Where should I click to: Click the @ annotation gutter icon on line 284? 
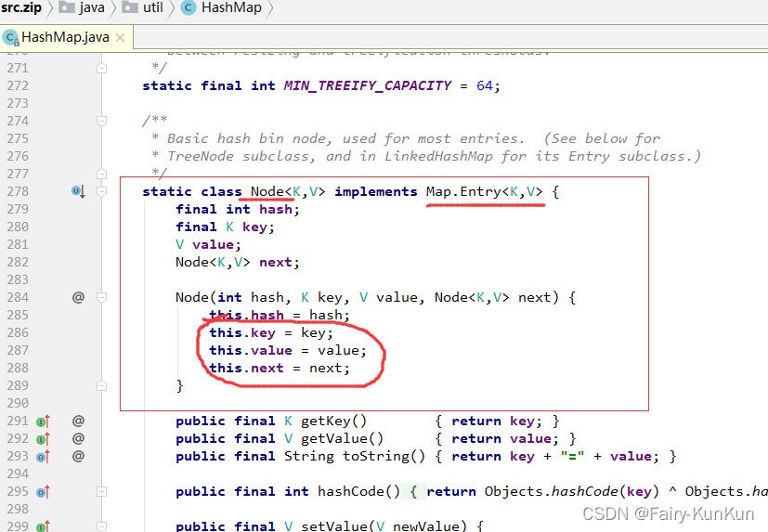[x=78, y=297]
